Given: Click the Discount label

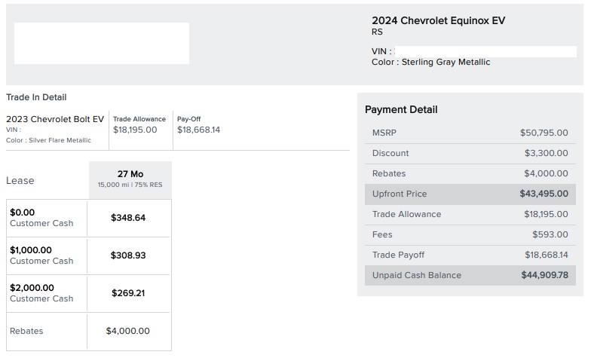Looking at the screenshot, I should click(390, 154).
